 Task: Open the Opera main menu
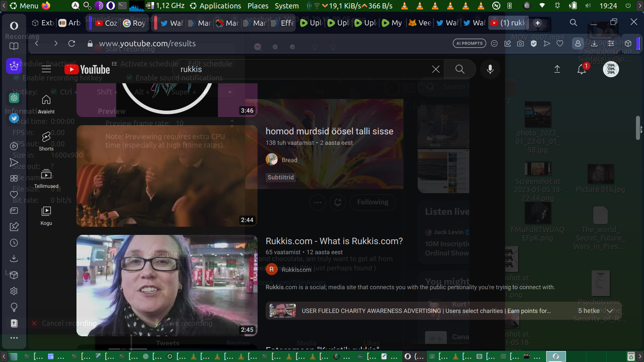[14, 26]
